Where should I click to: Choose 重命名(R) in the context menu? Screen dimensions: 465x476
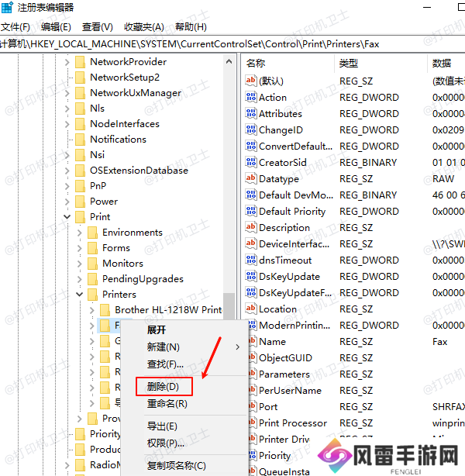pyautogui.click(x=167, y=404)
